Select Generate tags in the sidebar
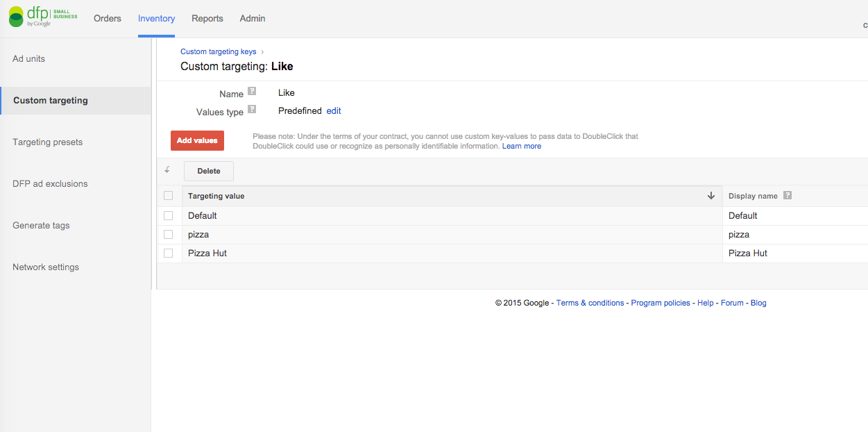 click(41, 226)
